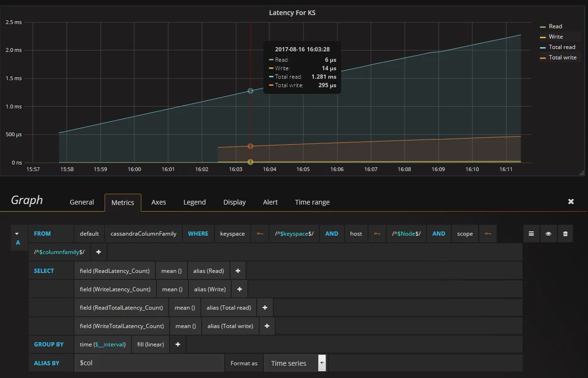
Task: Click the time ($__interval) group segment
Action: coord(103,344)
